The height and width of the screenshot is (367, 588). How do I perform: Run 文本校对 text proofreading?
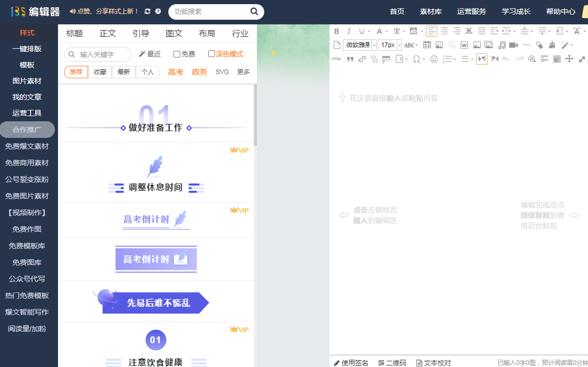433,363
